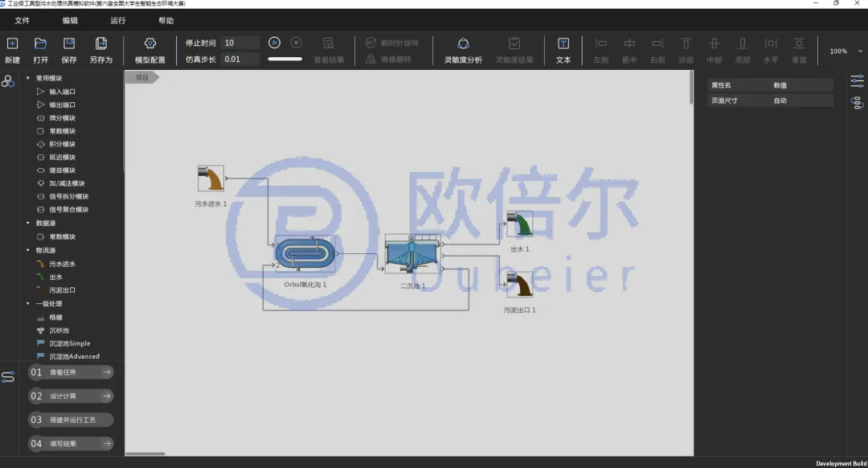Click the 新建 new project icon

[x=12, y=43]
